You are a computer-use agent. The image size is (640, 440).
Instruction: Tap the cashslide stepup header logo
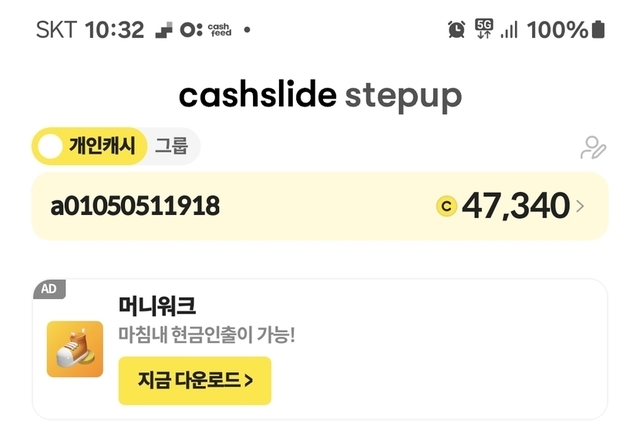click(x=320, y=95)
